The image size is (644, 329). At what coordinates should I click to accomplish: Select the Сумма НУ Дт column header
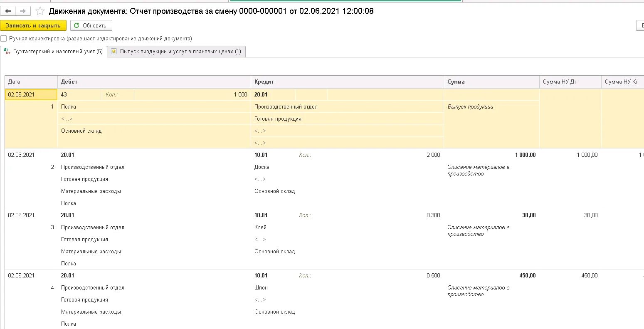(x=570, y=82)
